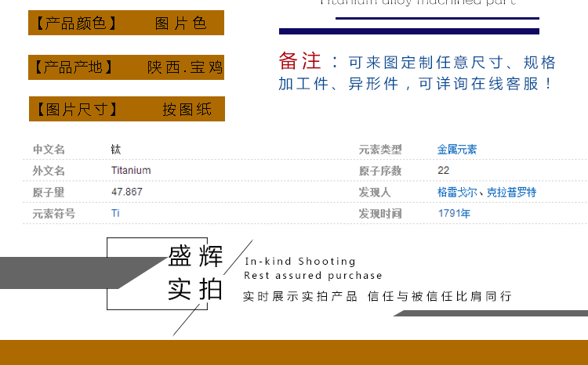Open the 克拉普罗特 discoverer link
Screen dimensions: 588x365
click(511, 192)
